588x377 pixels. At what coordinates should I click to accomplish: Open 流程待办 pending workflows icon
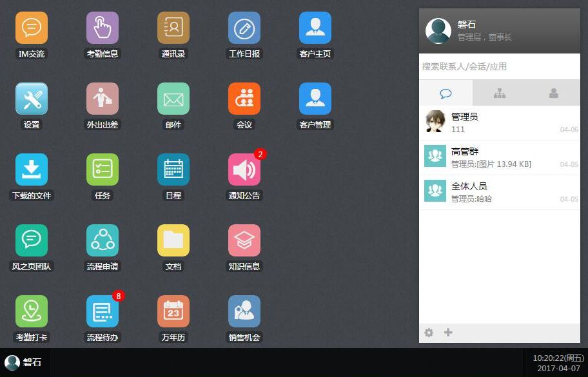coord(103,311)
